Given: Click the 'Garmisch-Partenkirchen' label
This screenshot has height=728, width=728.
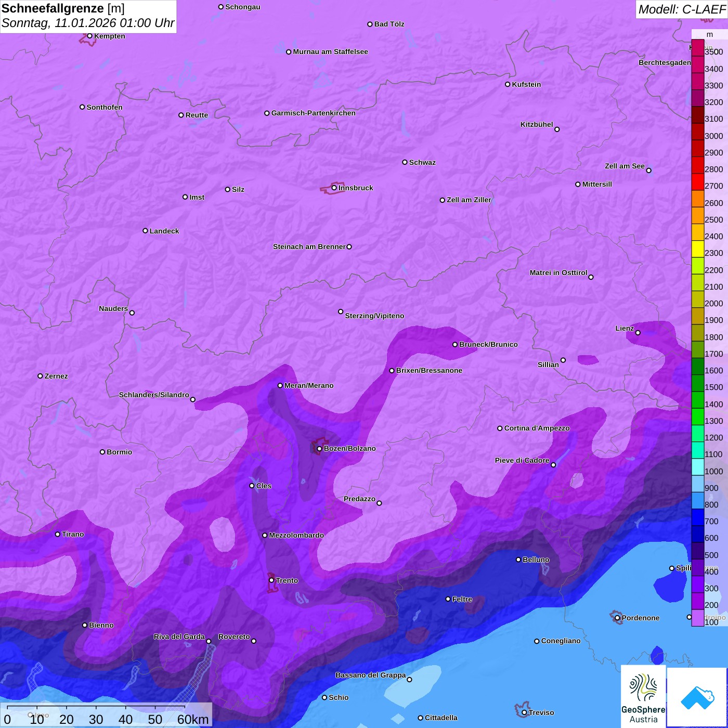Looking at the screenshot, I should click(x=314, y=113).
